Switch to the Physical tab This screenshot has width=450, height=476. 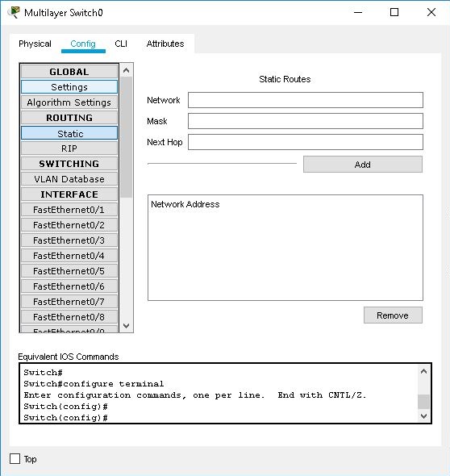pos(35,44)
